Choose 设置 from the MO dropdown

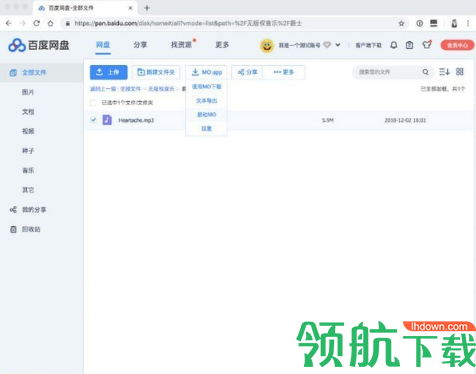pos(207,129)
